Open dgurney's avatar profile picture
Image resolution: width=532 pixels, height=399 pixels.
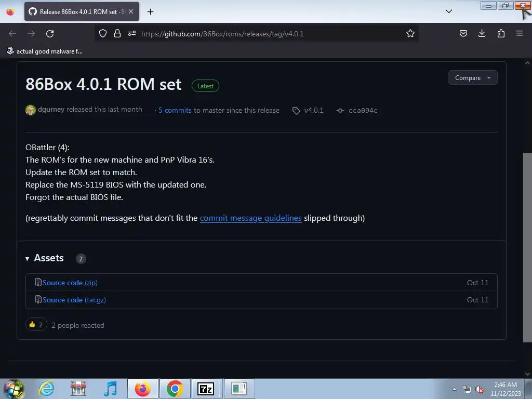(31, 110)
